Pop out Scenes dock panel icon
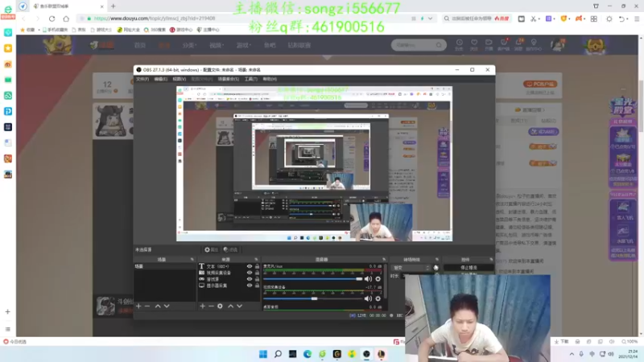Screen dimensions: 644x362 tap(192, 259)
